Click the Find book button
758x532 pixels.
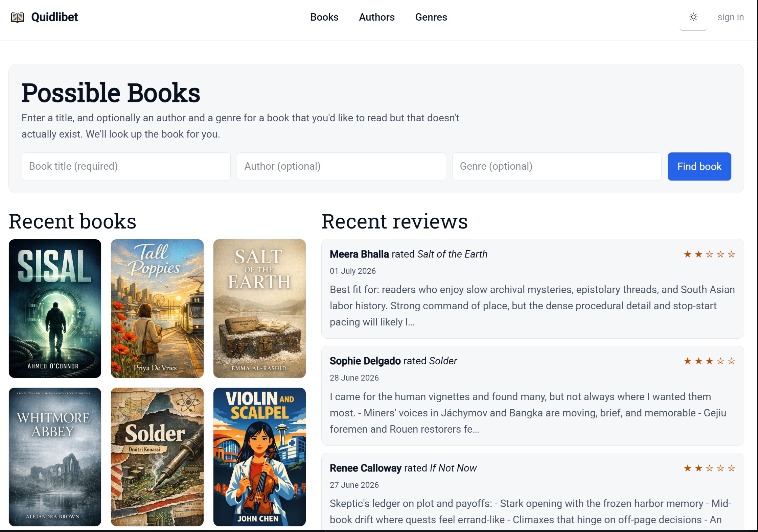pos(699,166)
